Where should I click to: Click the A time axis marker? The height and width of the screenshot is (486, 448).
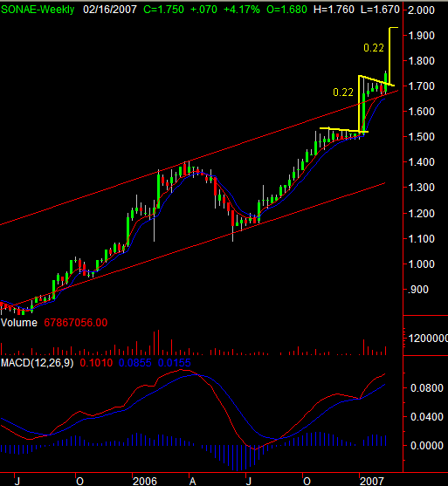[x=193, y=481]
